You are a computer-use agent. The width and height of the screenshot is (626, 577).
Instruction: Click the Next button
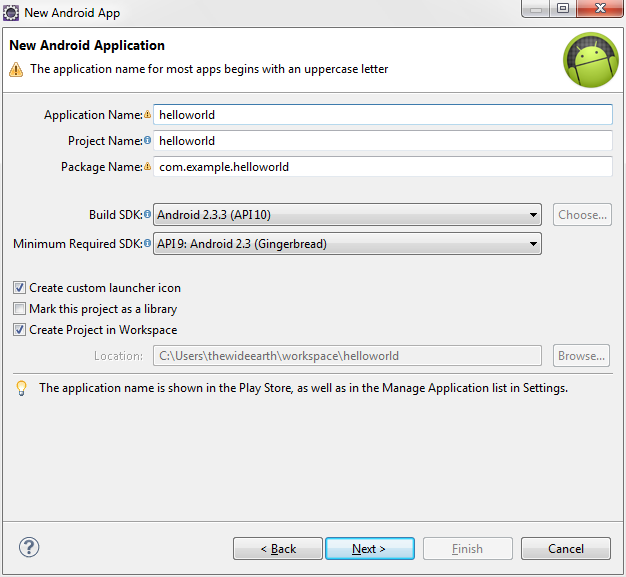point(370,549)
